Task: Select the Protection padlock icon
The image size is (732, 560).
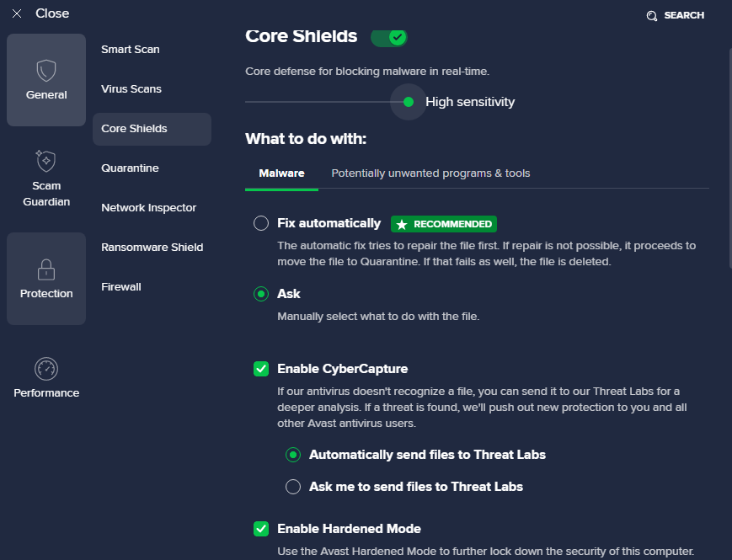Action: (46, 269)
